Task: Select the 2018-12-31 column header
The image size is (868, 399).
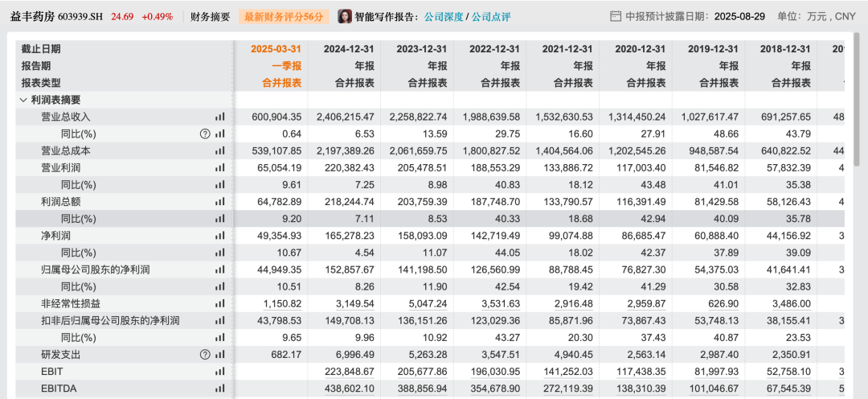Action: 786,49
